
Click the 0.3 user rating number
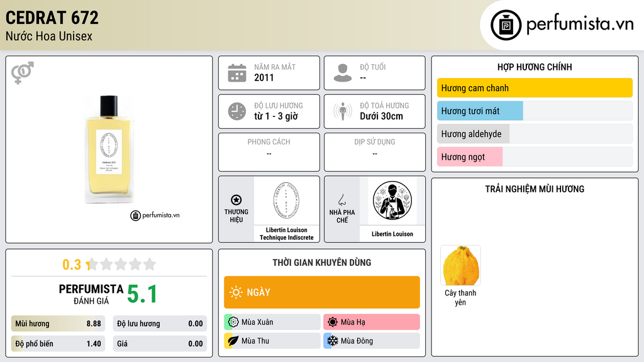72,265
